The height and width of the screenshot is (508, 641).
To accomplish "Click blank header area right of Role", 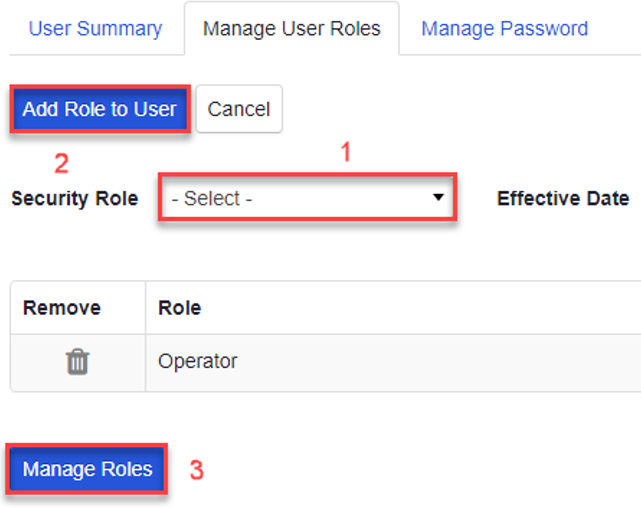I will coord(450,308).
